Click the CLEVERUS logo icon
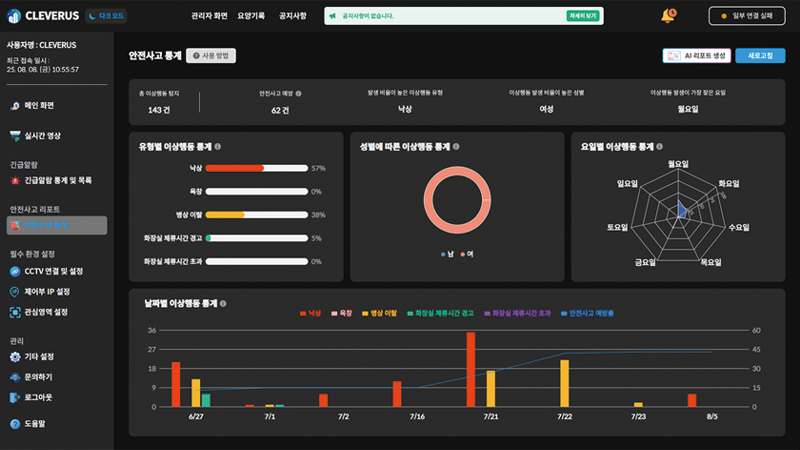Viewport: 800px width, 450px height. (15, 16)
